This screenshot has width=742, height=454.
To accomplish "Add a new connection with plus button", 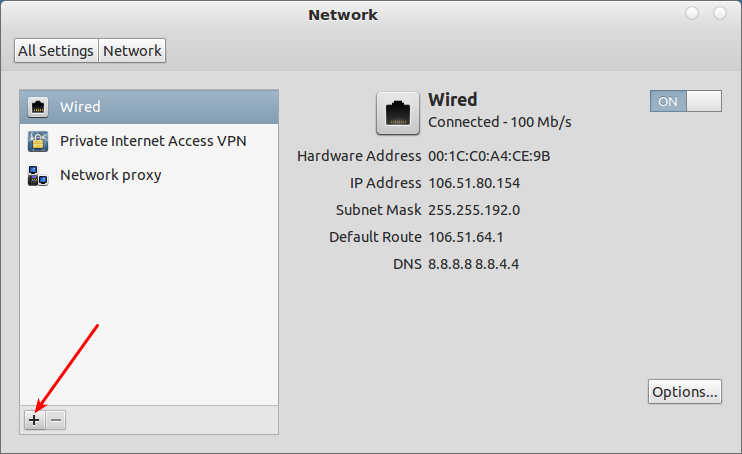I will coord(34,420).
